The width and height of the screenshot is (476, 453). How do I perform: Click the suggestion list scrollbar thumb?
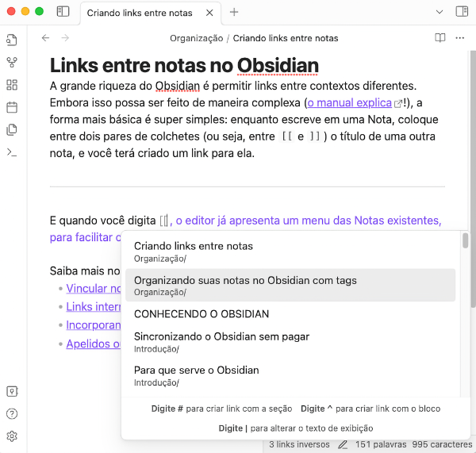tap(465, 240)
